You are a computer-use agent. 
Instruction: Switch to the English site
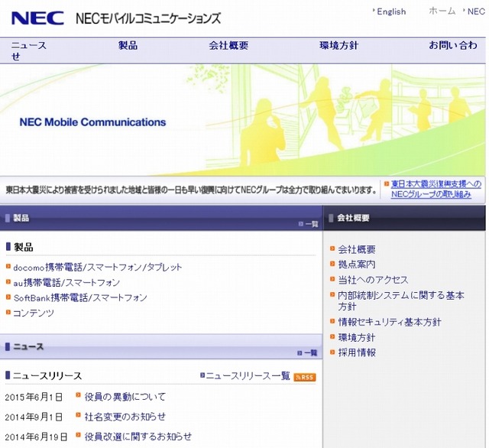pyautogui.click(x=391, y=11)
